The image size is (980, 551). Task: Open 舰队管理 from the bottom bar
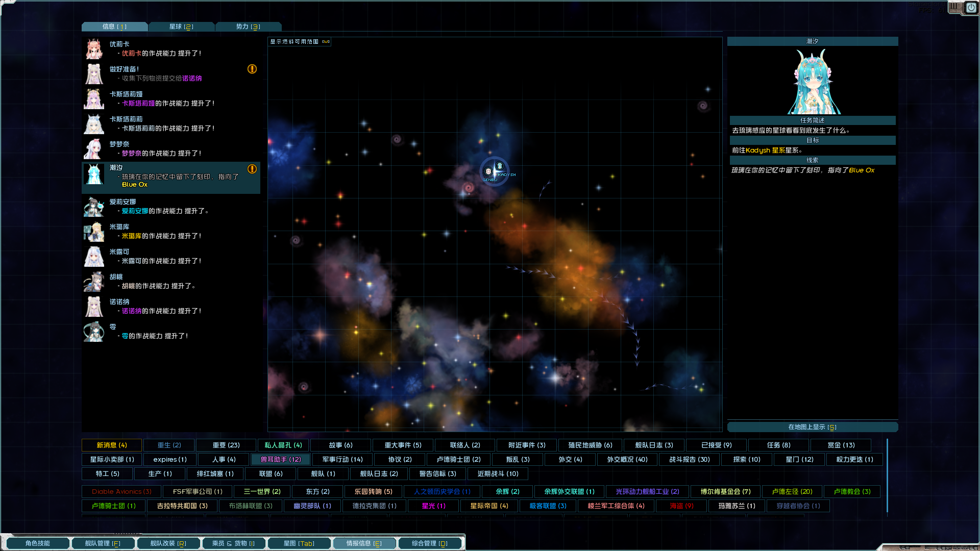pos(103,543)
